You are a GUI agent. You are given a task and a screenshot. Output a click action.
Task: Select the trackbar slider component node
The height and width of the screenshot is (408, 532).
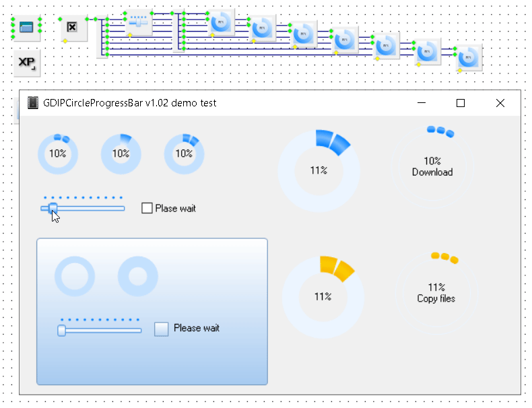click(139, 23)
